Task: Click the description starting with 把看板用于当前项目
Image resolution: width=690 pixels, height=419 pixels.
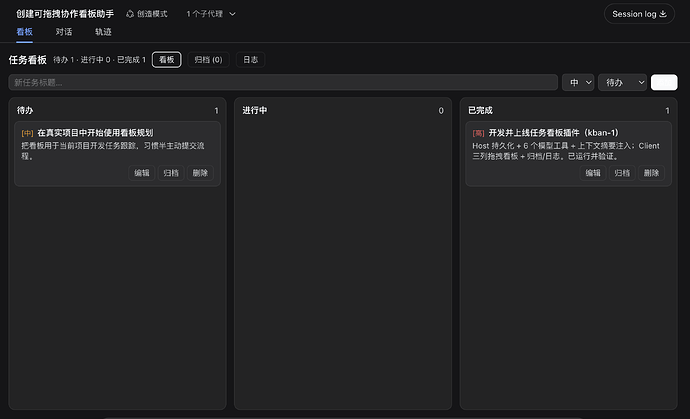Action: 113,151
